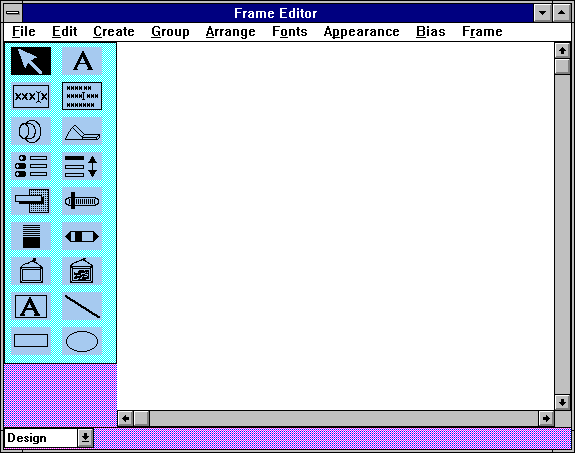The image size is (575, 453).
Task: Choose the ellipse shape tool
Action: coord(82,341)
